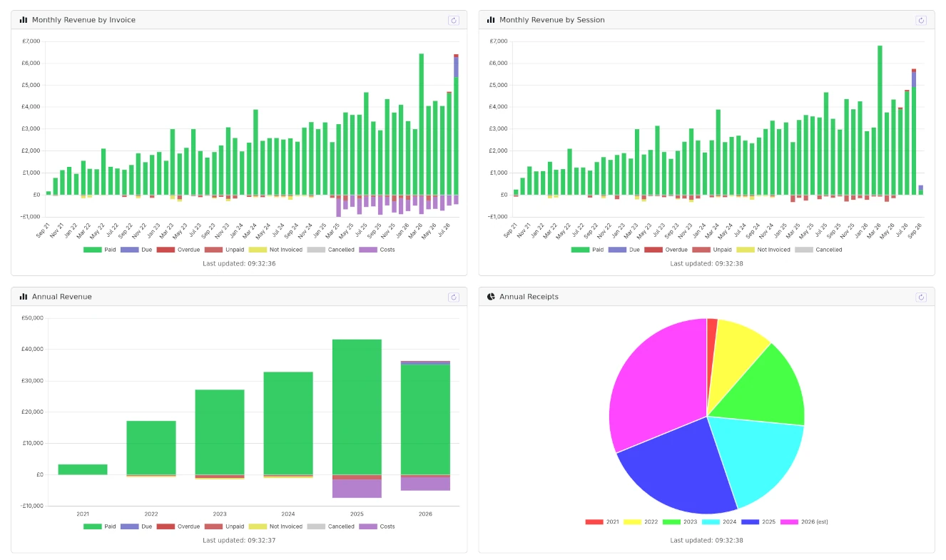The height and width of the screenshot is (560, 946).
Task: Toggle 2023 legend swatch in Annual Receipts
Action: tap(672, 522)
